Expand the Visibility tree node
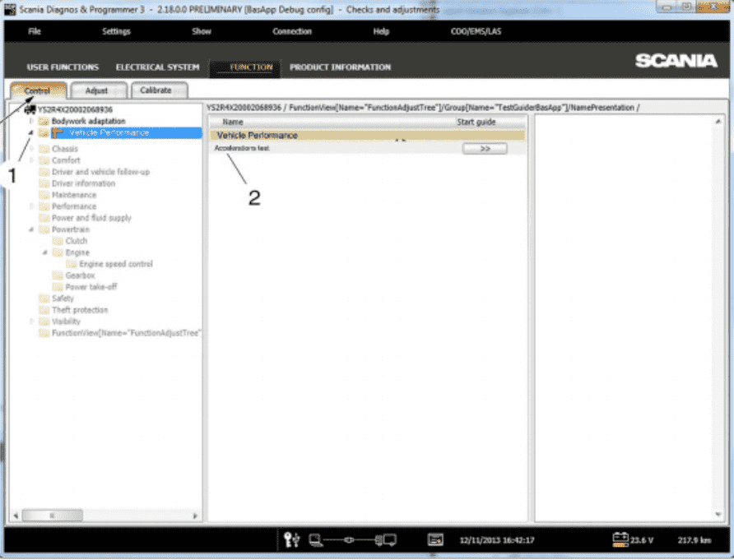 [32, 322]
